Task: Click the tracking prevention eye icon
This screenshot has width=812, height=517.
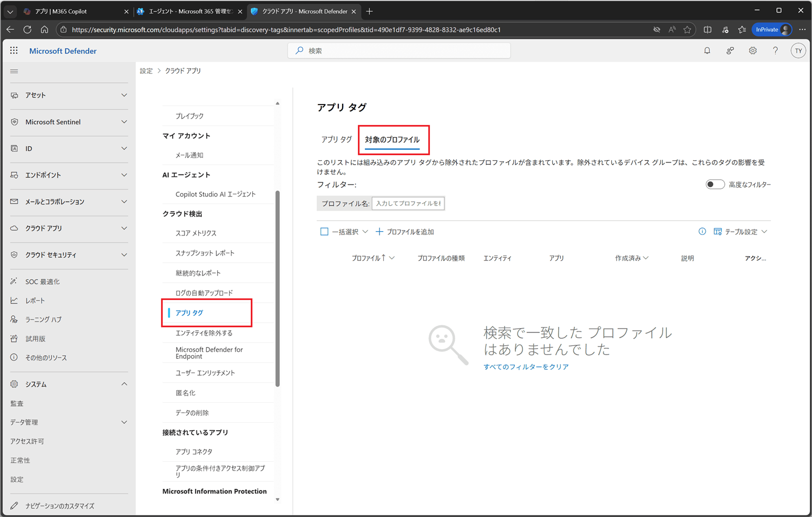Action: click(657, 30)
